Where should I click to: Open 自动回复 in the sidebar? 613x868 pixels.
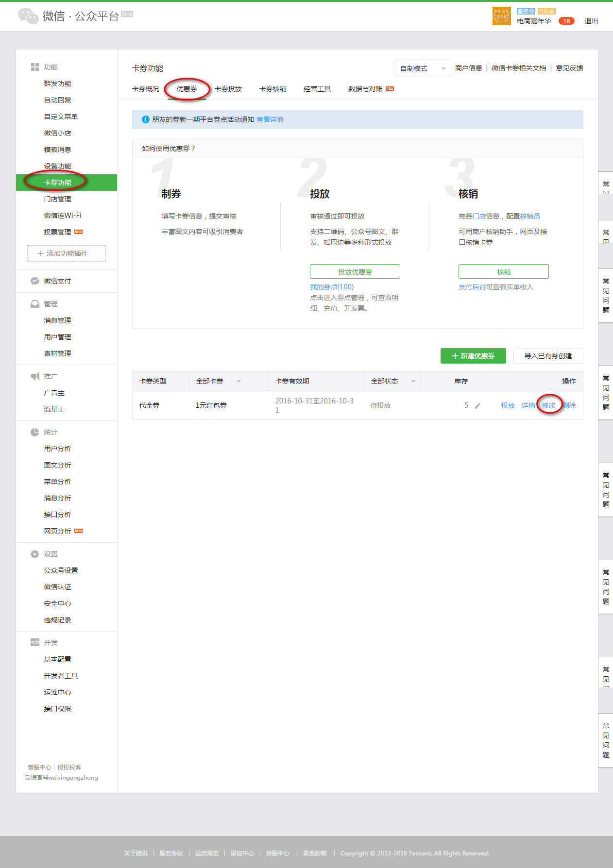pyautogui.click(x=57, y=100)
